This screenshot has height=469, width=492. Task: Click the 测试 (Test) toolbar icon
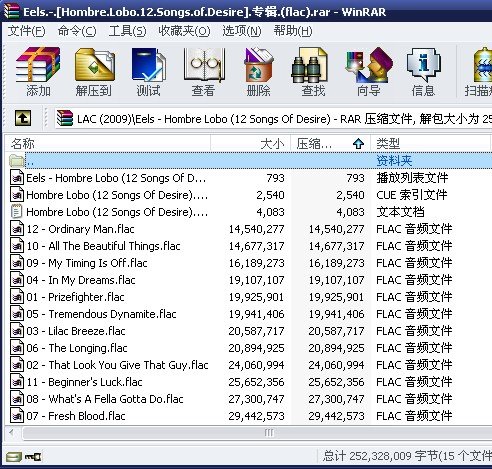pyautogui.click(x=148, y=65)
